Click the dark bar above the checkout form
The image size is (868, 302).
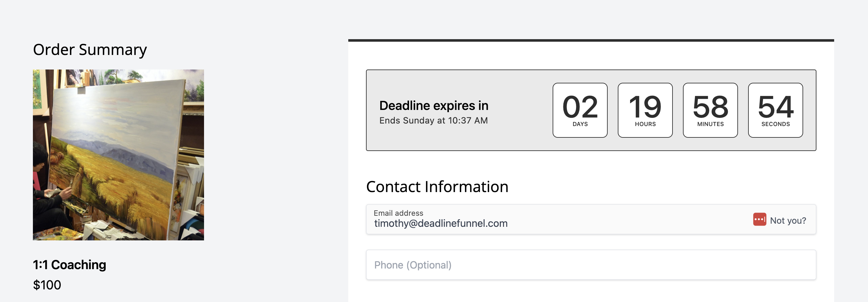point(591,40)
